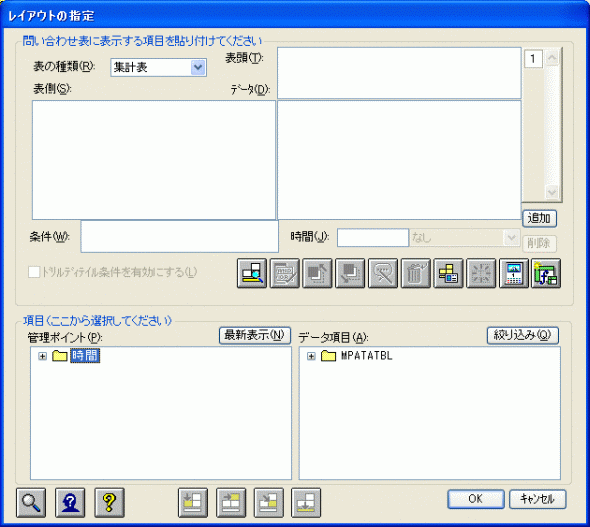Click into the 表側(S) list area
The width and height of the screenshot is (590, 527).
(x=154, y=160)
